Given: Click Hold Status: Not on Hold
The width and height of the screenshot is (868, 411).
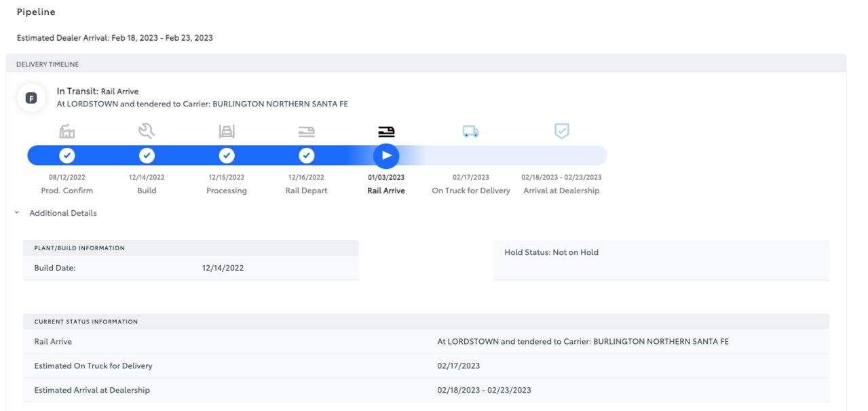Looking at the screenshot, I should [x=552, y=252].
